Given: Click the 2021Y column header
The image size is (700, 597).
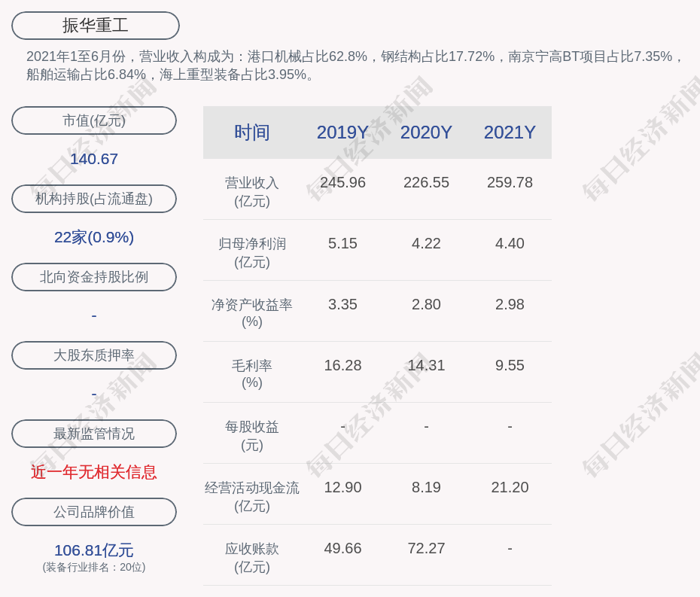Looking at the screenshot, I should coord(510,132).
